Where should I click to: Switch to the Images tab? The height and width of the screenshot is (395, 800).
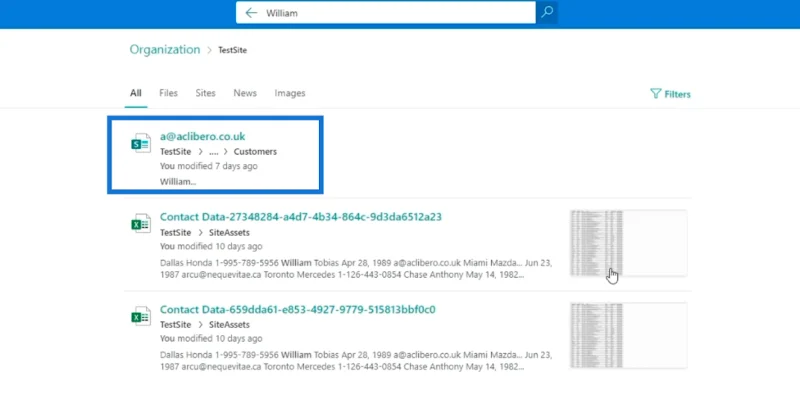(x=290, y=93)
